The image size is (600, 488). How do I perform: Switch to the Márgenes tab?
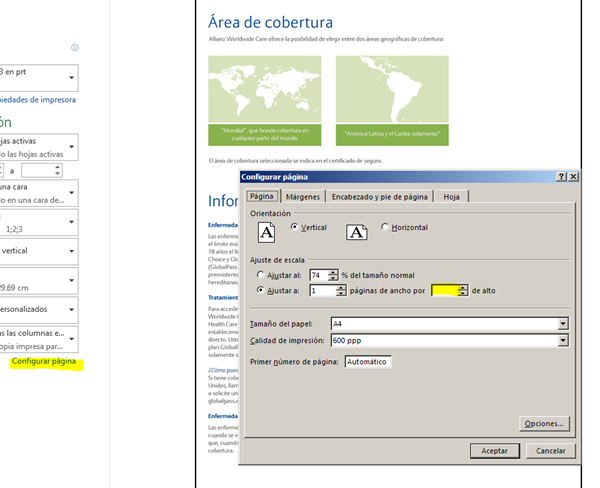(302, 197)
